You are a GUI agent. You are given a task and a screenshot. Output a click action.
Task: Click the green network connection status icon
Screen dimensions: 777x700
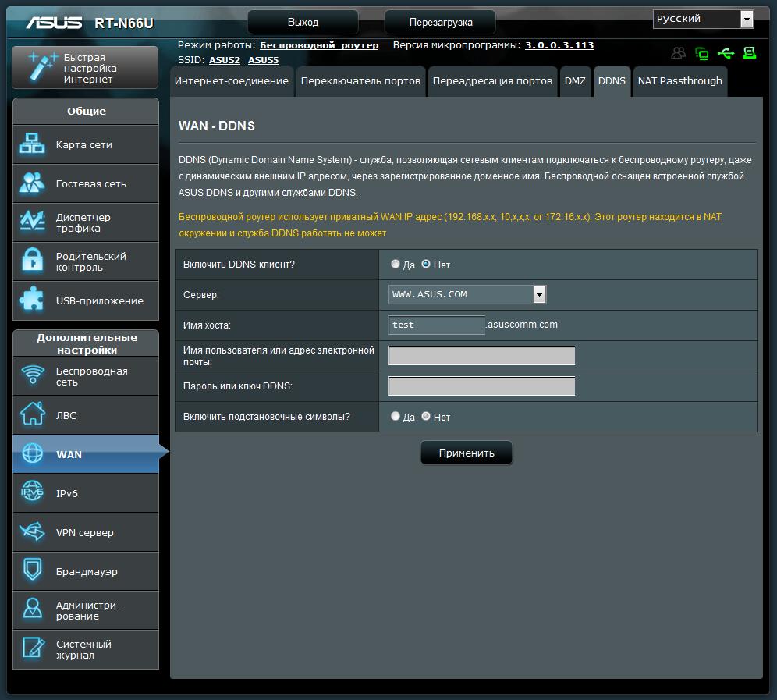pyautogui.click(x=702, y=53)
